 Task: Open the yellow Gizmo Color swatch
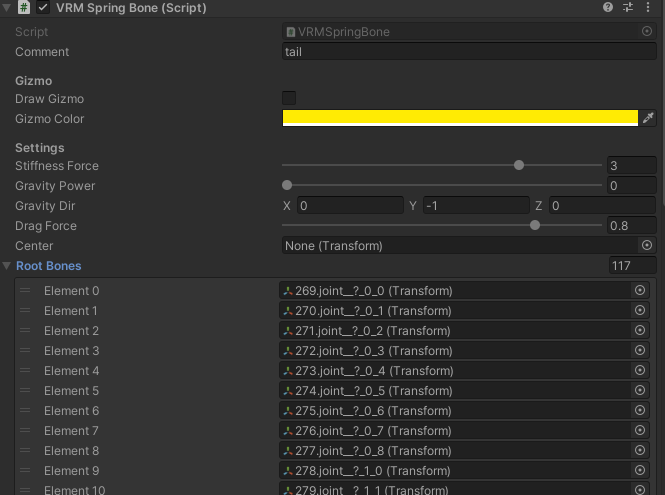click(460, 118)
